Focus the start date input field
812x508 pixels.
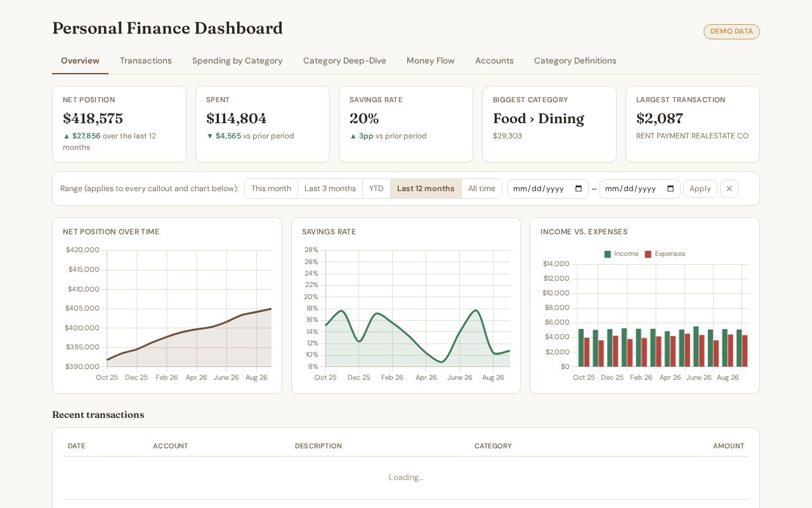548,189
